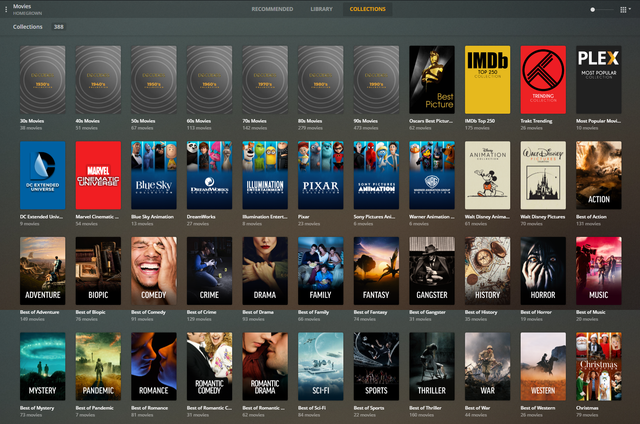Open the Horror genre poster
Screen dimensions: 640x424
coord(543,271)
